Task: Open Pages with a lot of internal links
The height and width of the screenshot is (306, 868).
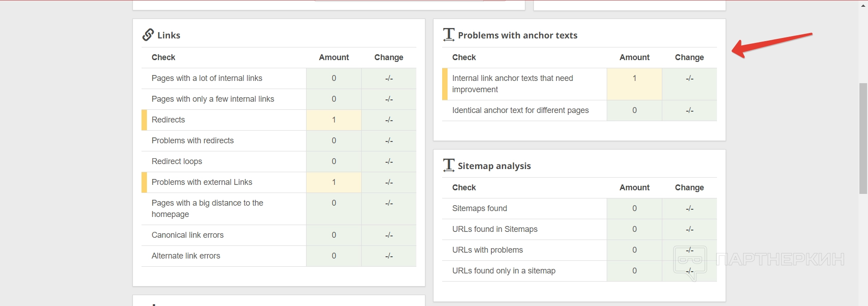Action: click(x=207, y=78)
